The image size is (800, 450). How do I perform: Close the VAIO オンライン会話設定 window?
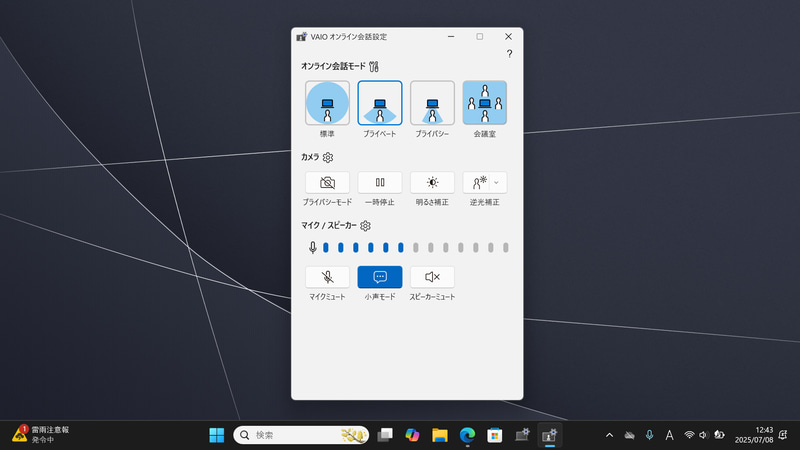508,37
